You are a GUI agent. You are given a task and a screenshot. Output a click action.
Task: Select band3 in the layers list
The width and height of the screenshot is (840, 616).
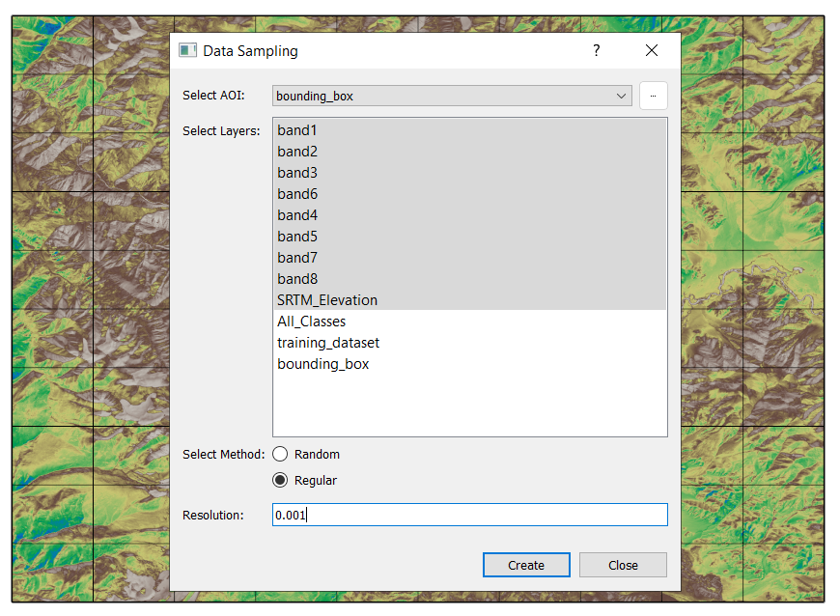(x=297, y=173)
